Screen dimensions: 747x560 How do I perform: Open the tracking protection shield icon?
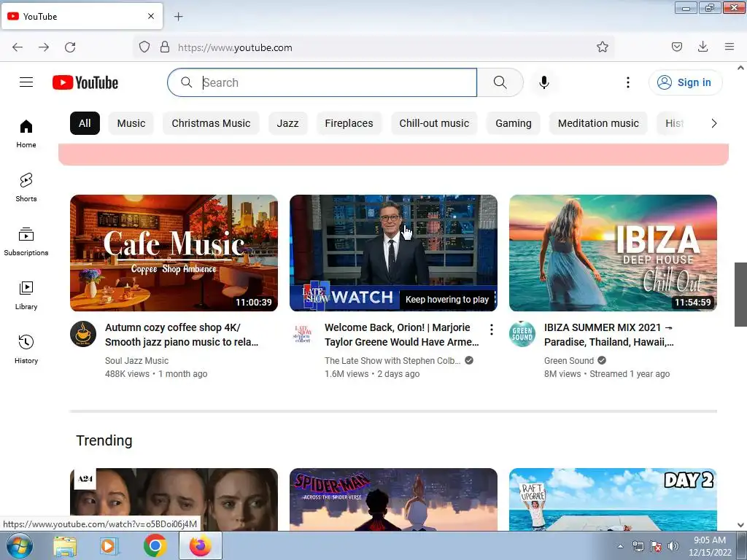[x=144, y=47]
